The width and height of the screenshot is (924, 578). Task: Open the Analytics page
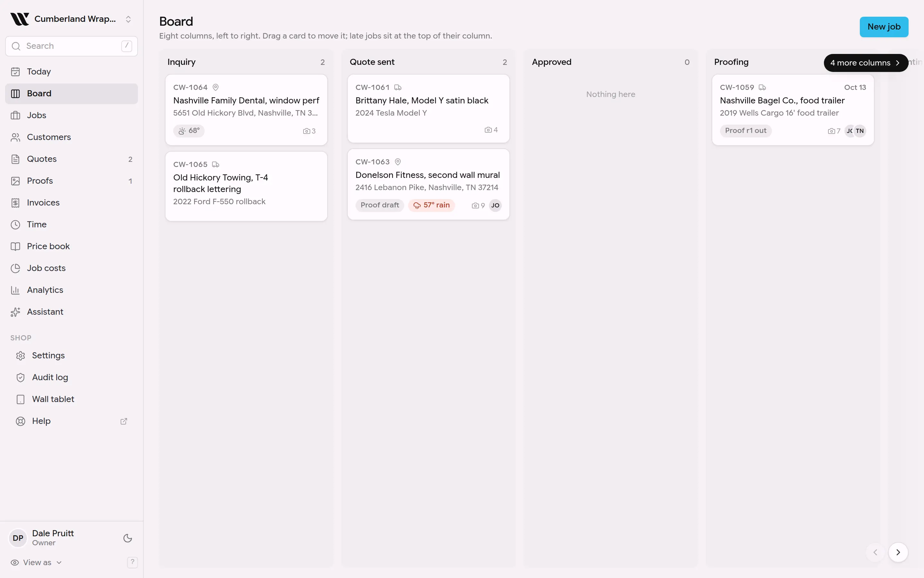[72, 290]
